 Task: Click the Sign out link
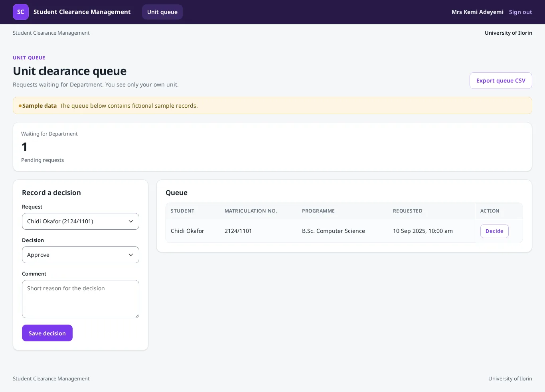[x=520, y=12]
